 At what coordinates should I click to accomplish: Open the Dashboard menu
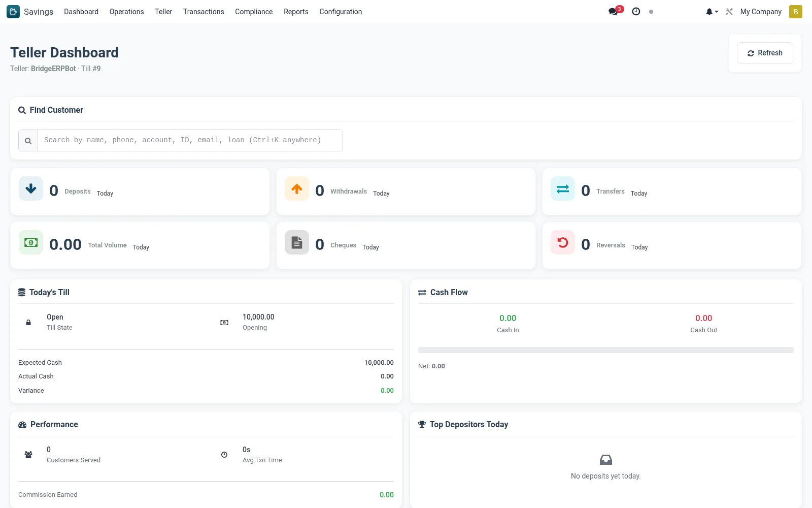pos(81,12)
